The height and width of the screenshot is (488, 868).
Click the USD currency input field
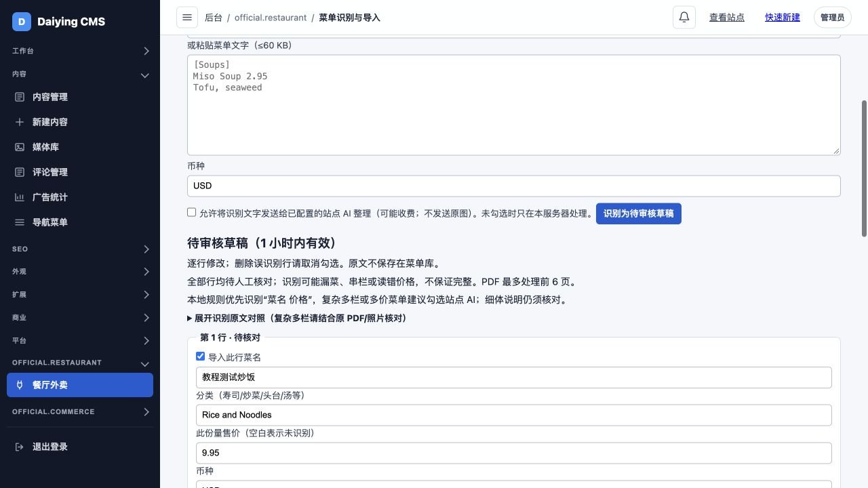514,186
